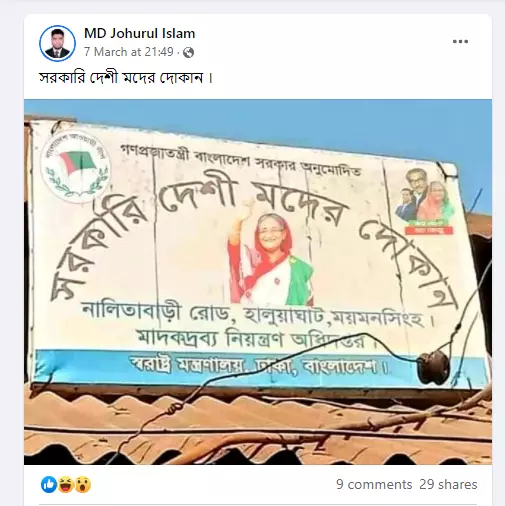Click the waving woman portrait in the photo

click(271, 259)
